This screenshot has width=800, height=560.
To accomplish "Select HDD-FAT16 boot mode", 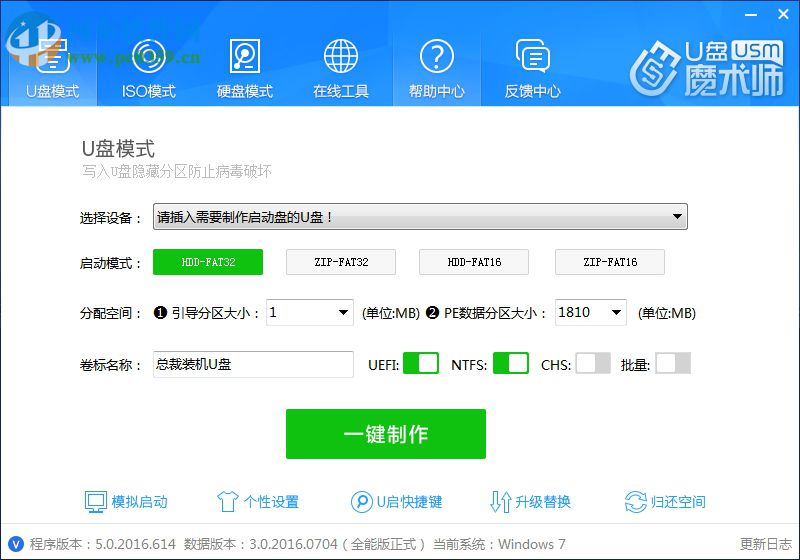I will click(474, 262).
